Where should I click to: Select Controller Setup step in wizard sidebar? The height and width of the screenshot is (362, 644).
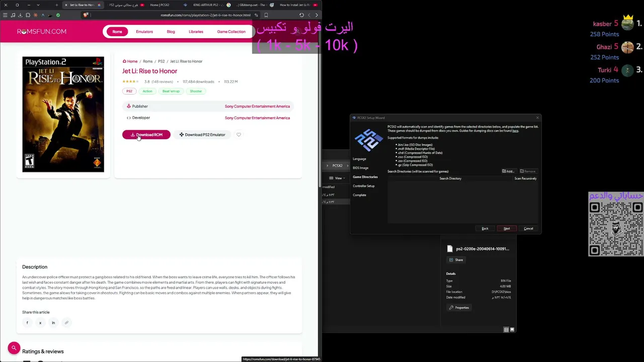click(364, 186)
